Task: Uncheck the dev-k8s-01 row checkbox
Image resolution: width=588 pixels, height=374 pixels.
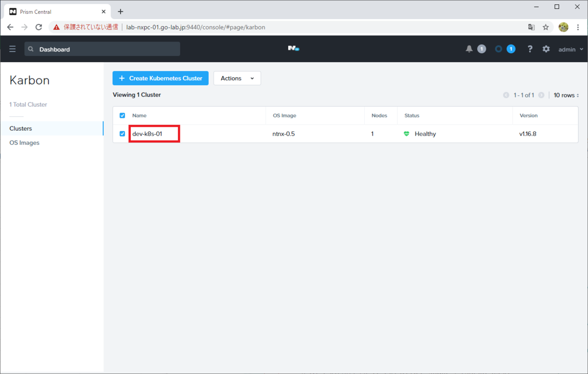Action: click(122, 134)
